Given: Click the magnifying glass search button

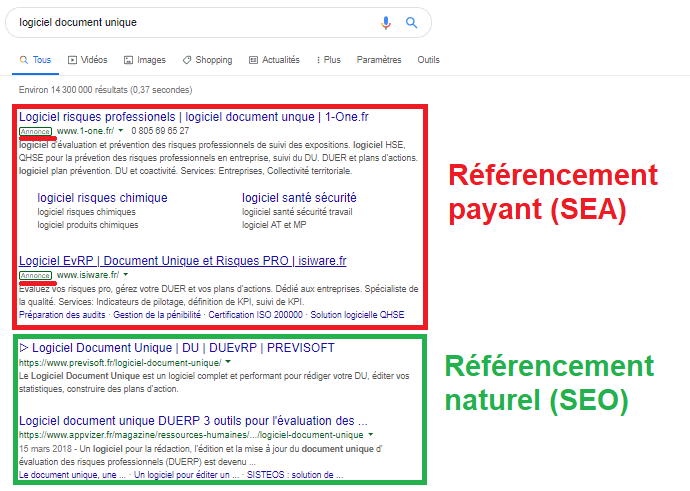Looking at the screenshot, I should [x=411, y=23].
